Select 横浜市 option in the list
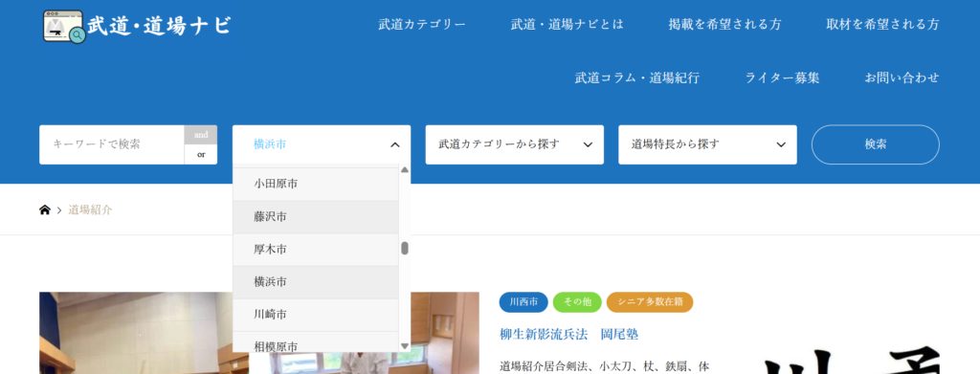This screenshot has height=374, width=980. click(316, 281)
